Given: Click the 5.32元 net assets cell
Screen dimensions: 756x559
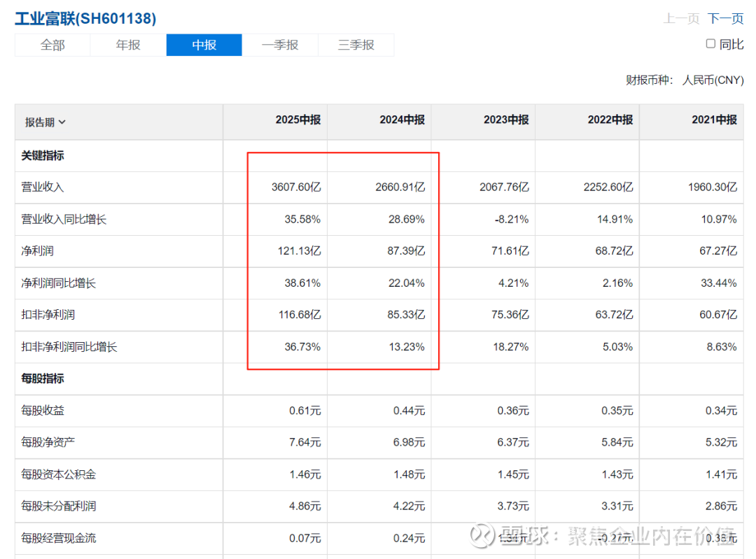Looking at the screenshot, I should (721, 442).
